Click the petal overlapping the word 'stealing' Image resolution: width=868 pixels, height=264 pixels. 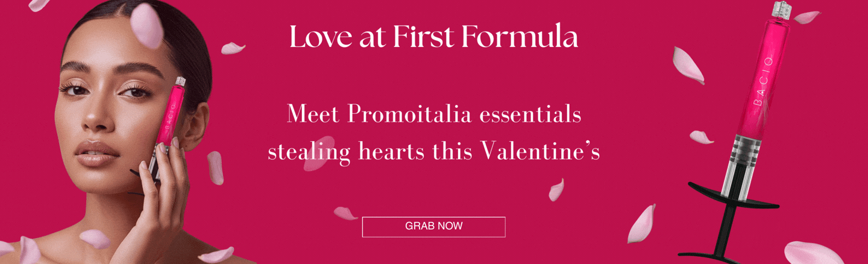click(318, 154)
